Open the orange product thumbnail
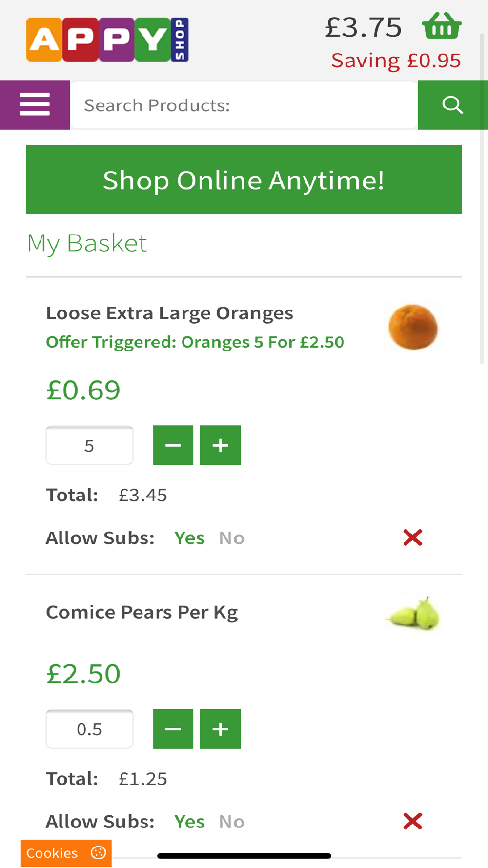The image size is (488, 868). 413,327
